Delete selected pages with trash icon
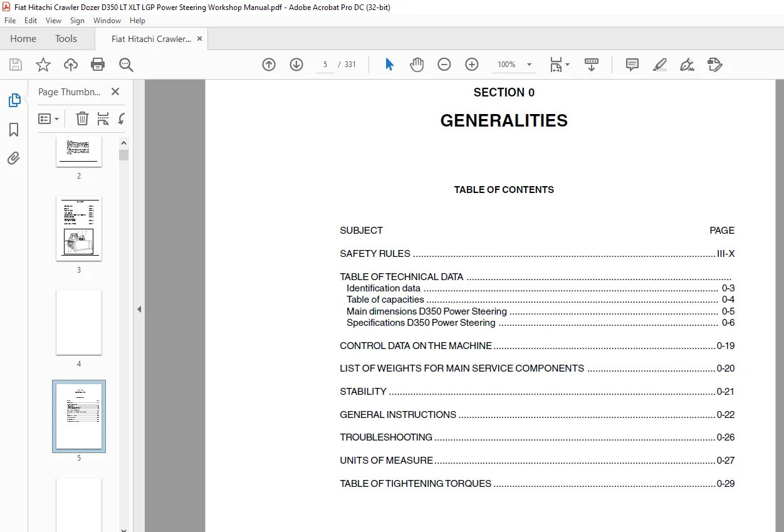 click(82, 118)
